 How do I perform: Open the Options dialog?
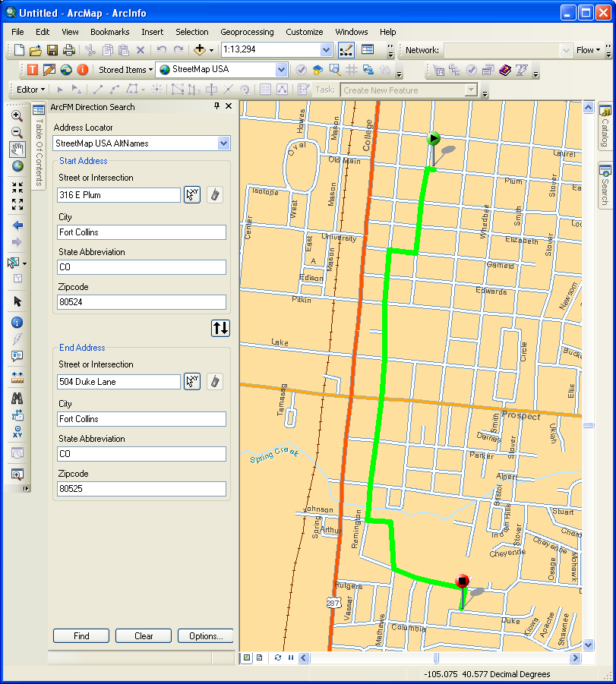click(x=206, y=636)
